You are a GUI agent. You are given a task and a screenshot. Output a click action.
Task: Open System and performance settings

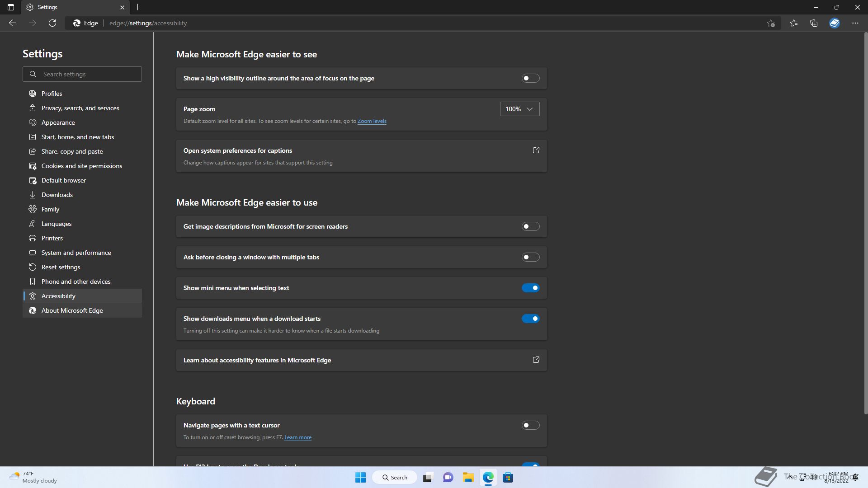point(82,253)
